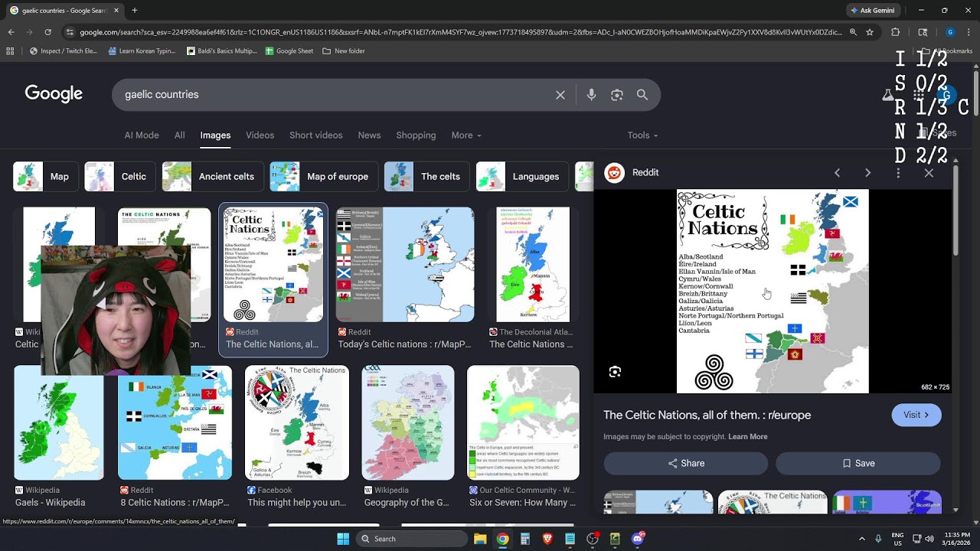Bookmark this page with the star icon
This screenshot has height=551, width=980.
(x=870, y=32)
